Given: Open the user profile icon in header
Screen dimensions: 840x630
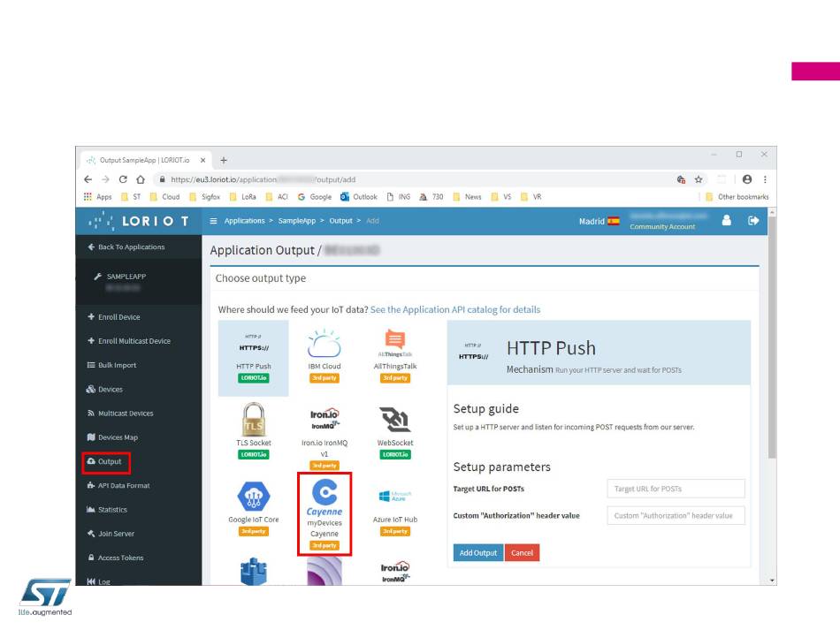Looking at the screenshot, I should point(727,220).
